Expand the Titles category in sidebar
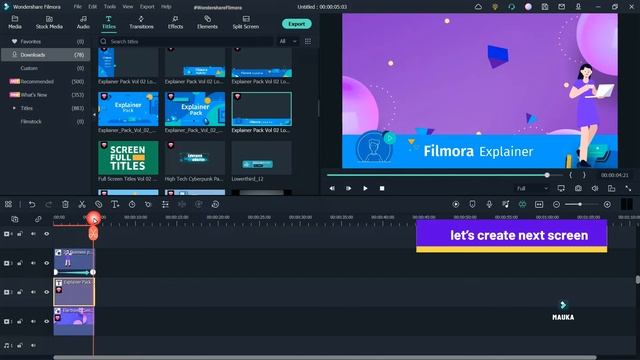Screen dimensions: 640x360 tap(14, 108)
